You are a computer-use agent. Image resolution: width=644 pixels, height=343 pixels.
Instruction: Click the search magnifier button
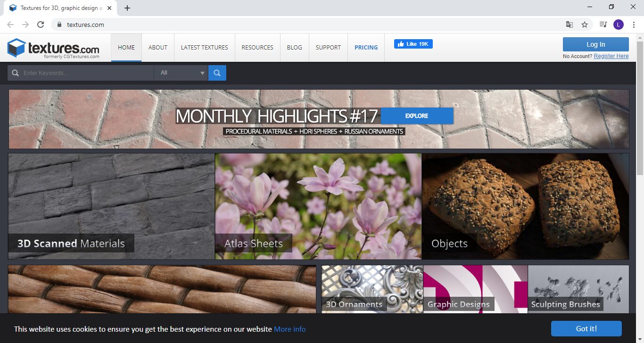pos(217,73)
